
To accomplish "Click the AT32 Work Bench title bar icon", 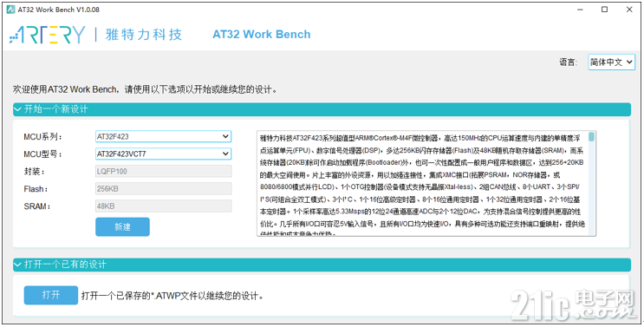I will [x=10, y=10].
